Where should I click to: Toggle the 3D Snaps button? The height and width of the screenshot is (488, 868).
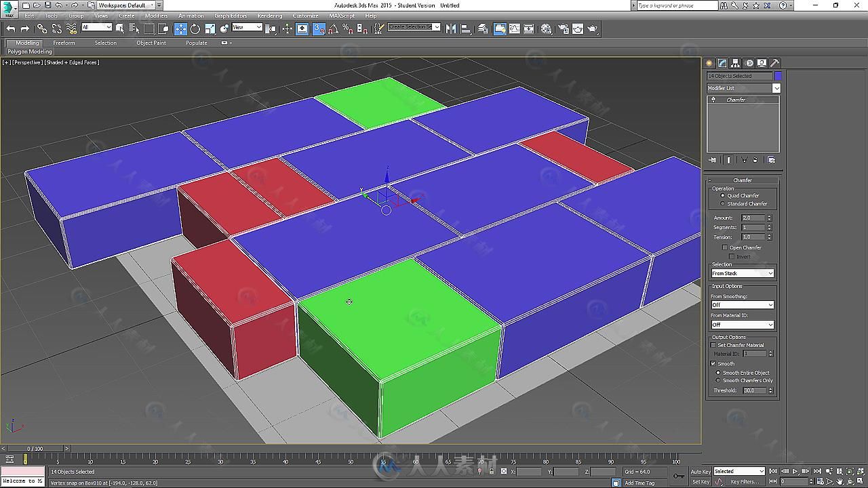pos(319,28)
